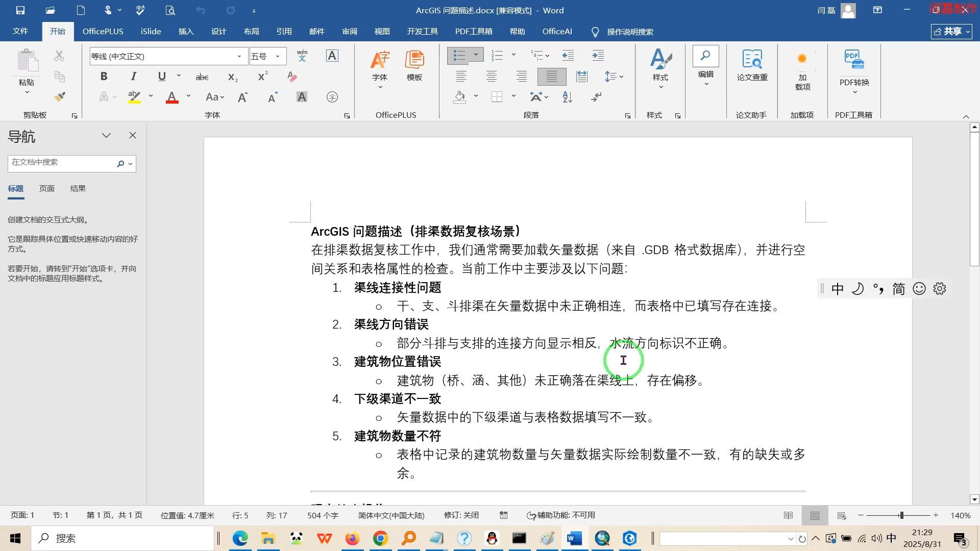Apply yellow text highlight color
Screen dimensions: 980x551
point(134,97)
